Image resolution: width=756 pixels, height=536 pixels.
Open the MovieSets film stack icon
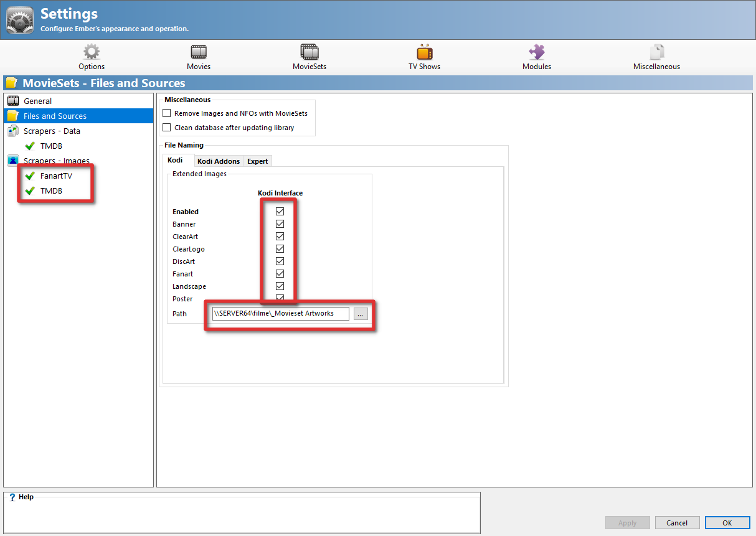point(309,52)
